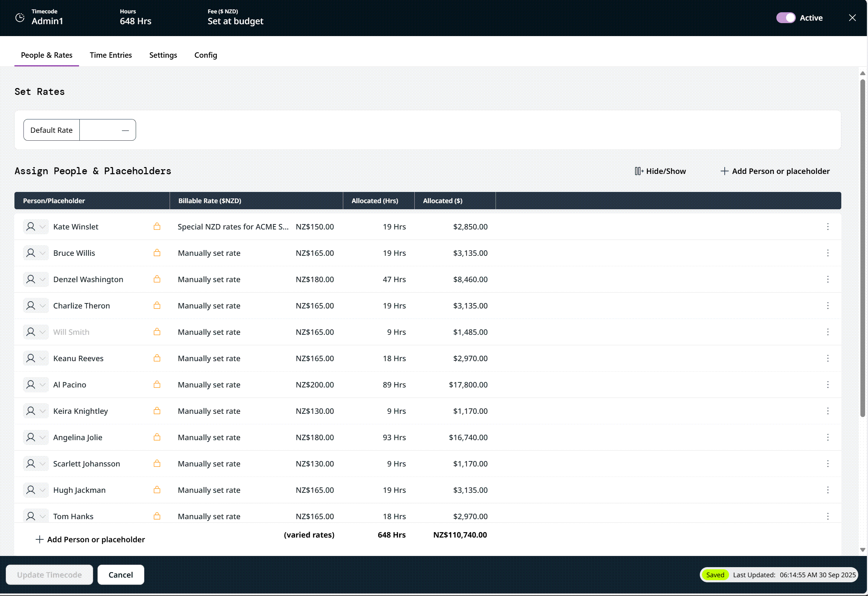Click plus icon of top Add Person link
Image resolution: width=868 pixels, height=596 pixels.
tap(724, 171)
